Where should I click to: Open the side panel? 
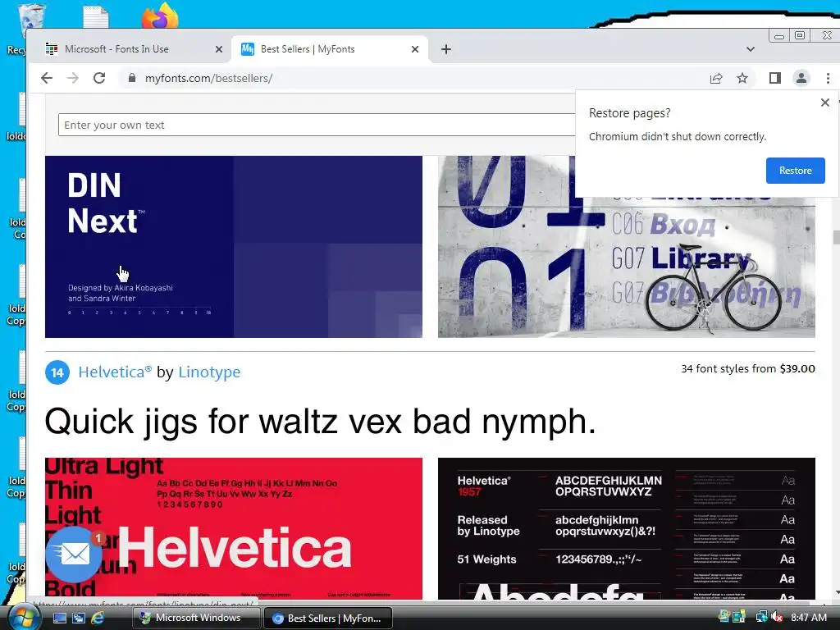pyautogui.click(x=774, y=78)
